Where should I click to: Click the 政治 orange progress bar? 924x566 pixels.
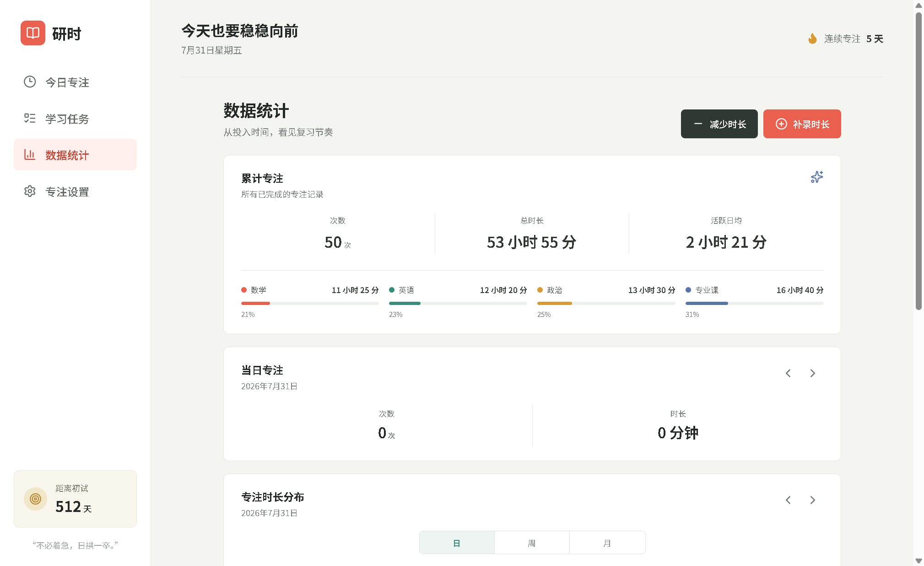tap(554, 303)
